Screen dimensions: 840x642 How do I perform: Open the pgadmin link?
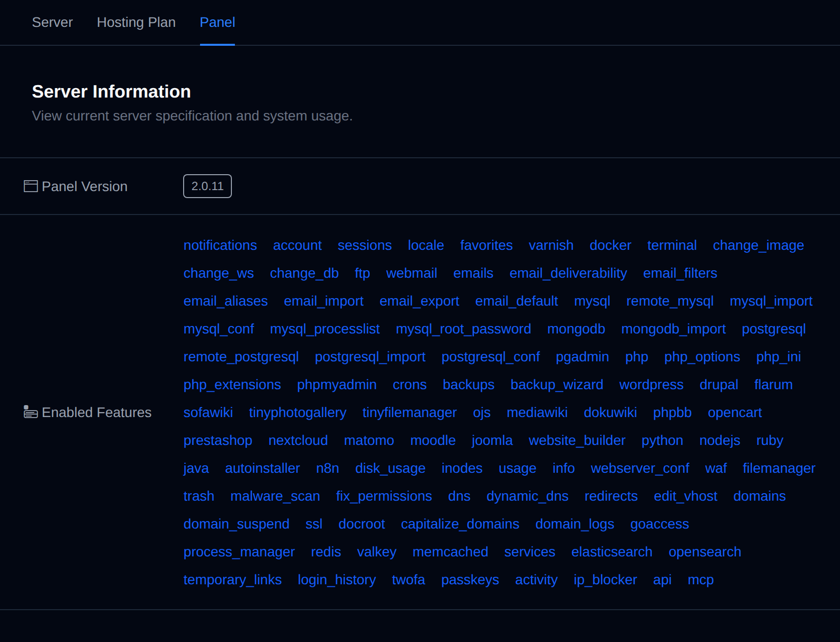[x=582, y=357]
